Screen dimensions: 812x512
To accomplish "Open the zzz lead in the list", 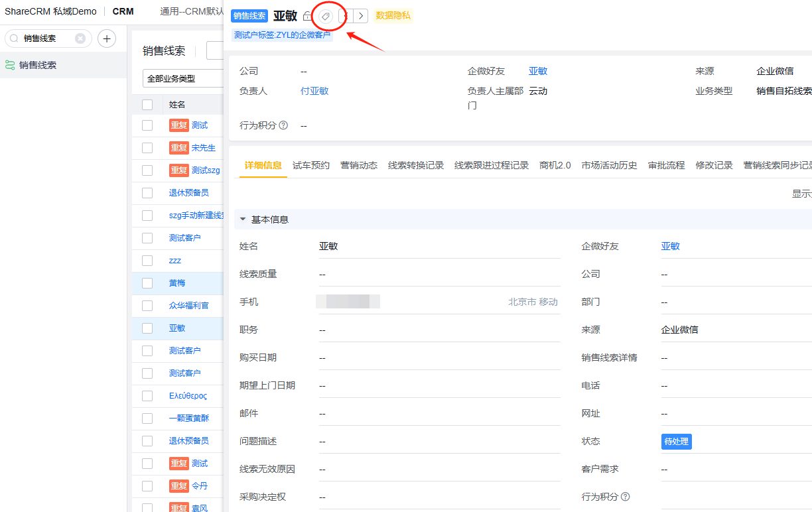I will click(175, 261).
